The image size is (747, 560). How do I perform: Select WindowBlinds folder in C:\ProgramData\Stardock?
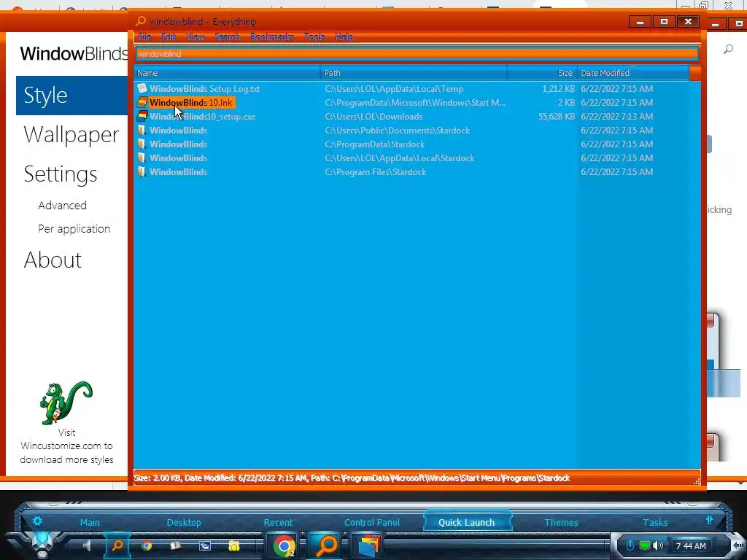(412, 144)
